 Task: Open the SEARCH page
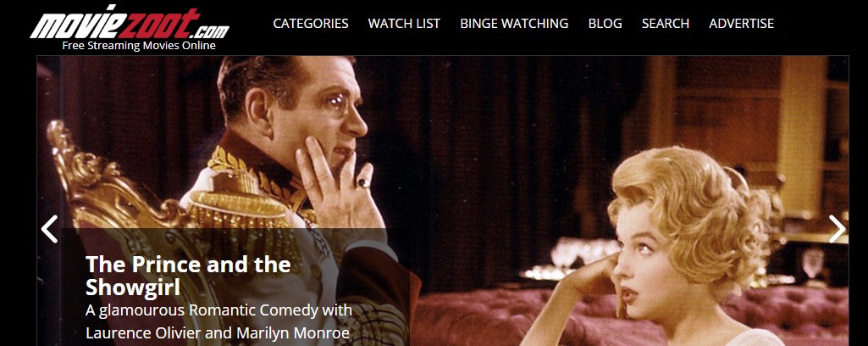[x=666, y=23]
